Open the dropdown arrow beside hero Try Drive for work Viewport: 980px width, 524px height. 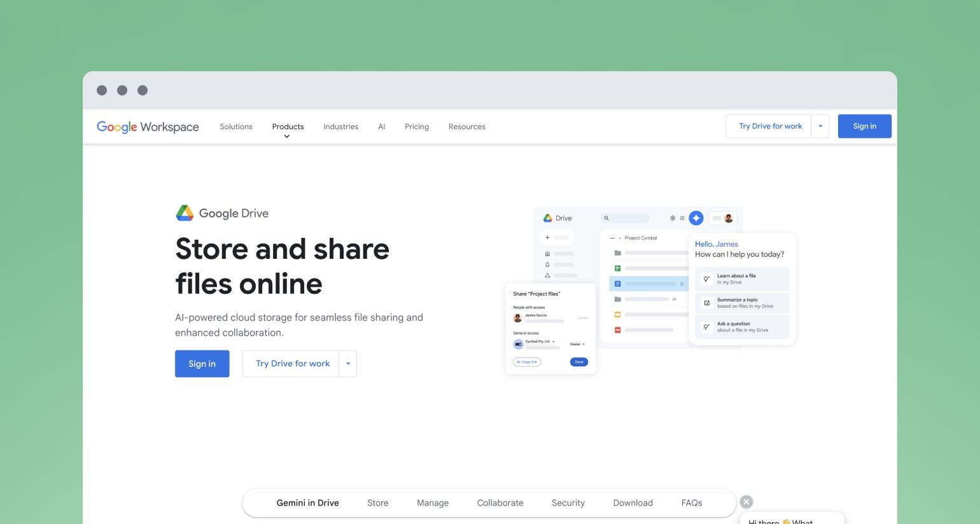pos(348,364)
